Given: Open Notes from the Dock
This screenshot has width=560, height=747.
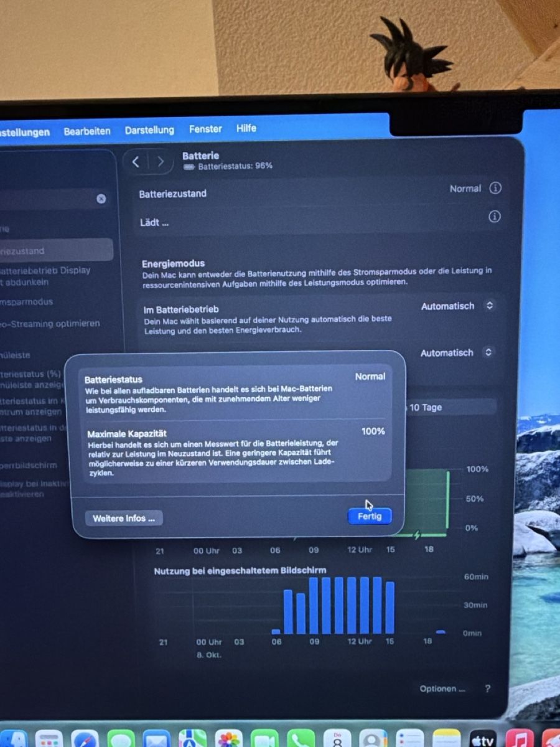Looking at the screenshot, I should pos(446,740).
